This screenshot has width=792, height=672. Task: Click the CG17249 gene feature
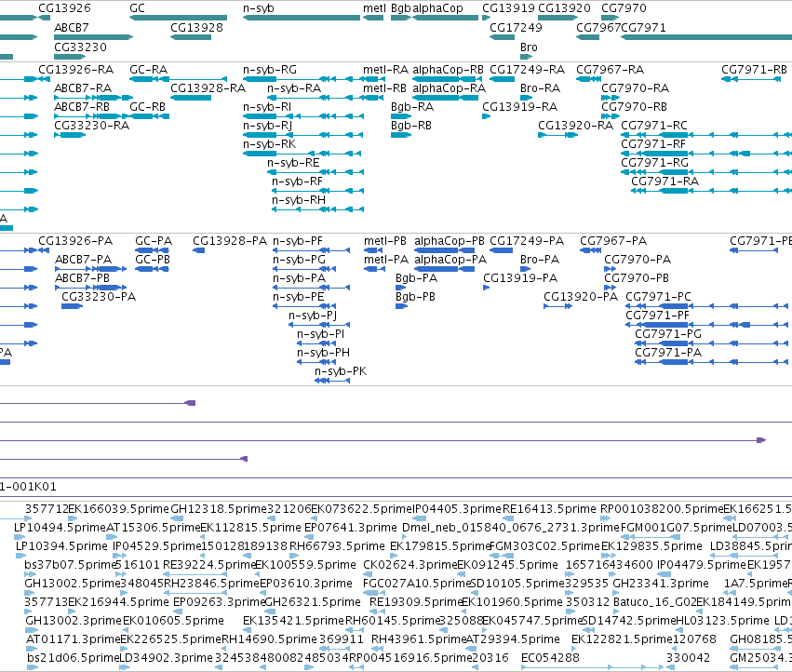point(502,37)
